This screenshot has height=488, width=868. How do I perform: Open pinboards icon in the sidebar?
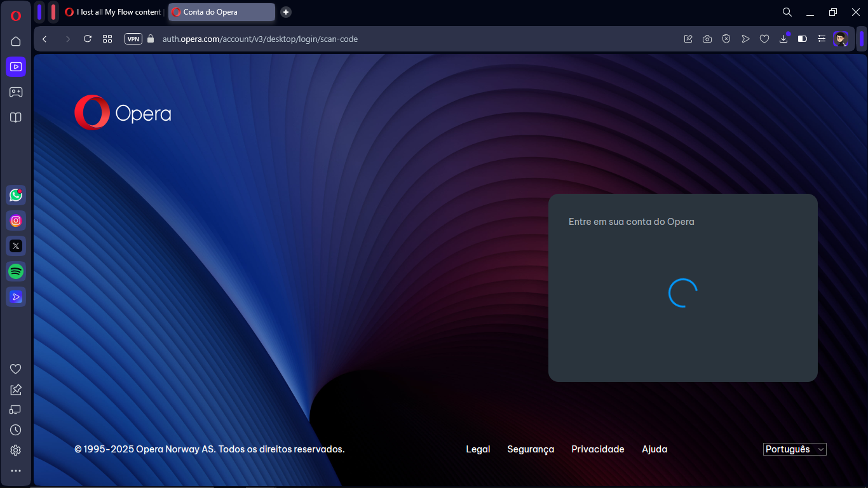tap(16, 390)
